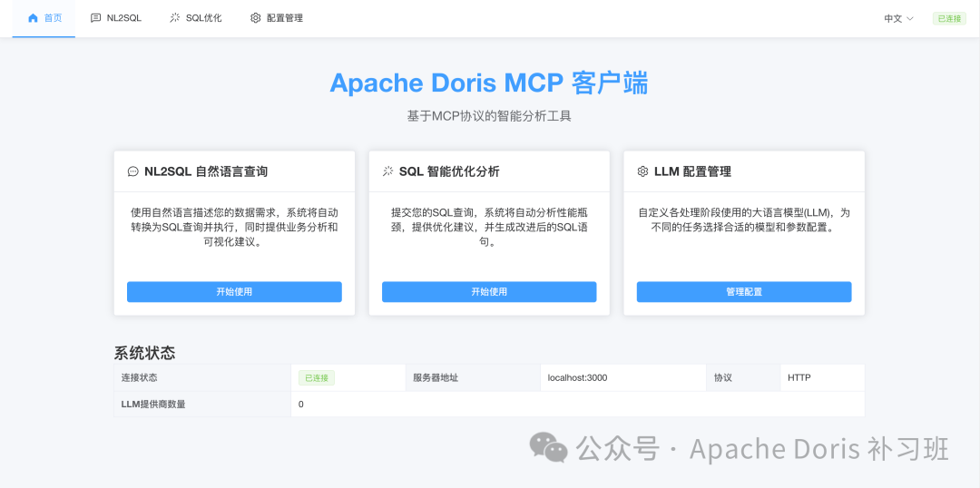
Task: Click the HTTP value cell
Action: [x=822, y=377]
